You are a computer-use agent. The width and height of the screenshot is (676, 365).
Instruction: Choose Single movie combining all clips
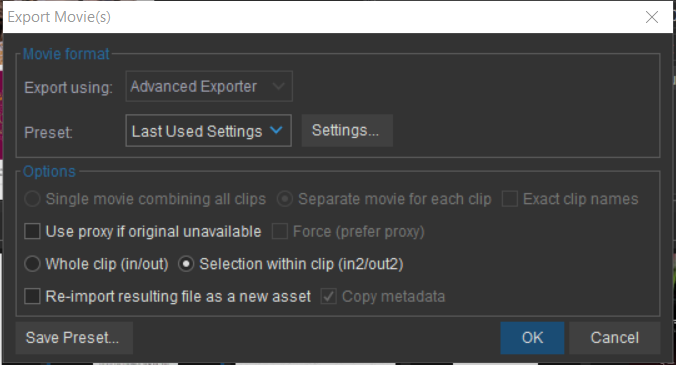32,199
